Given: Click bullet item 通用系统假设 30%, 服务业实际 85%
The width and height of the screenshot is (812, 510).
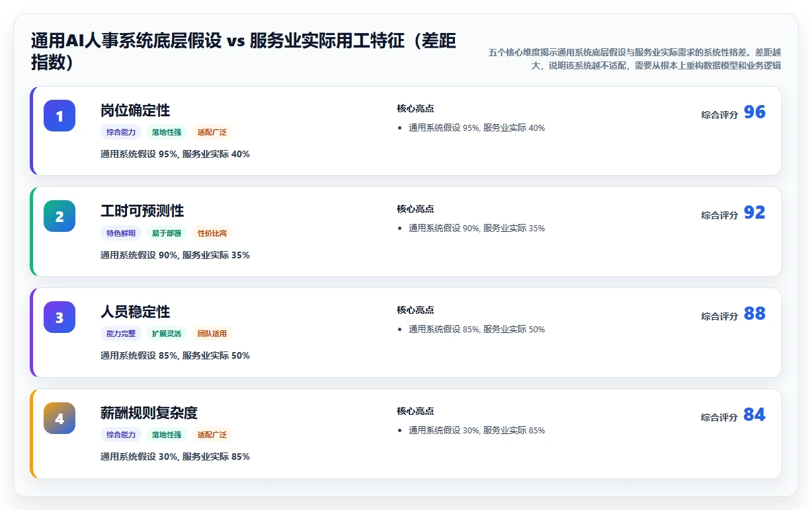Looking at the screenshot, I should click(477, 430).
